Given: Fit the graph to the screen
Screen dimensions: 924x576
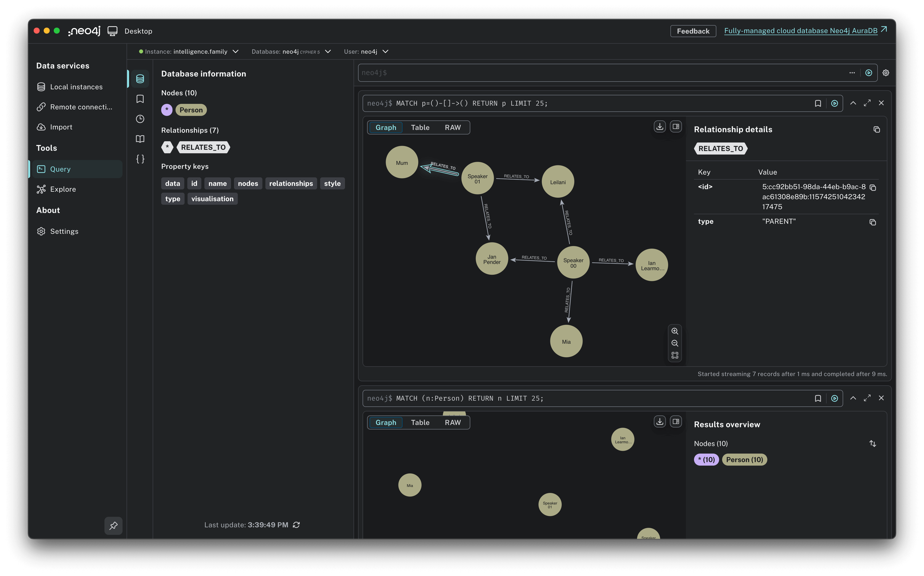Looking at the screenshot, I should coord(675,355).
